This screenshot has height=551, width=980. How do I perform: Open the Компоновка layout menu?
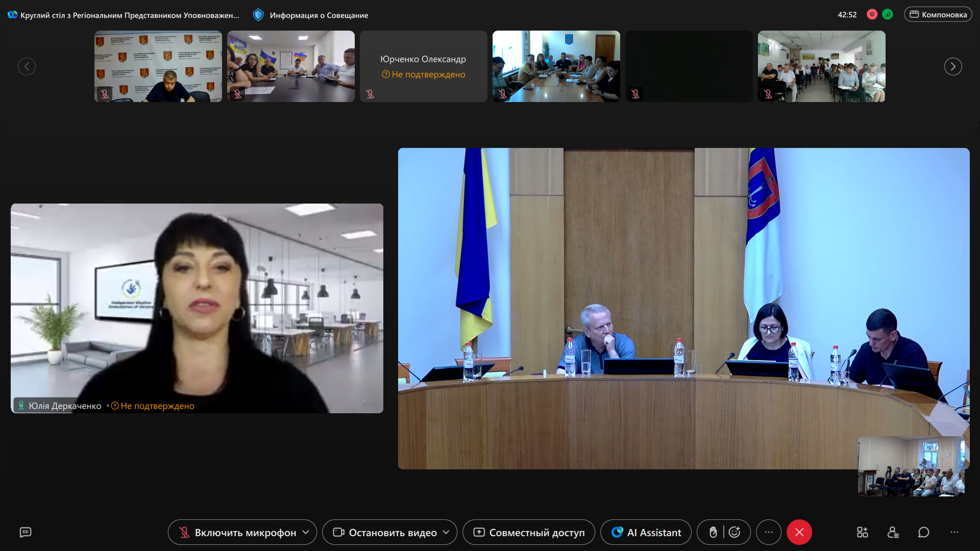938,14
